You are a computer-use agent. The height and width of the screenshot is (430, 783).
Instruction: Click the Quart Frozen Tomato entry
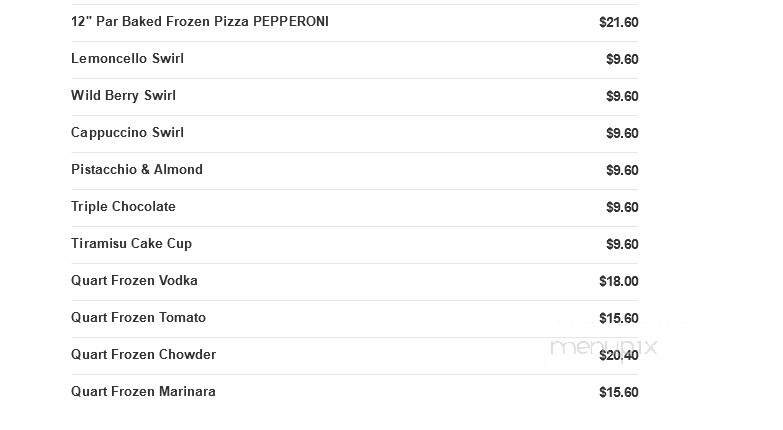(x=138, y=318)
